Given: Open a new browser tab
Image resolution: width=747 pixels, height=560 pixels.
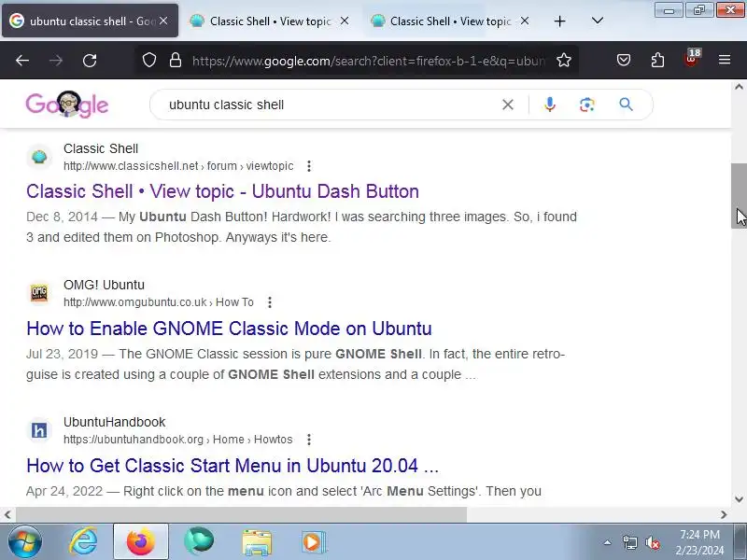Looking at the screenshot, I should coord(559,21).
